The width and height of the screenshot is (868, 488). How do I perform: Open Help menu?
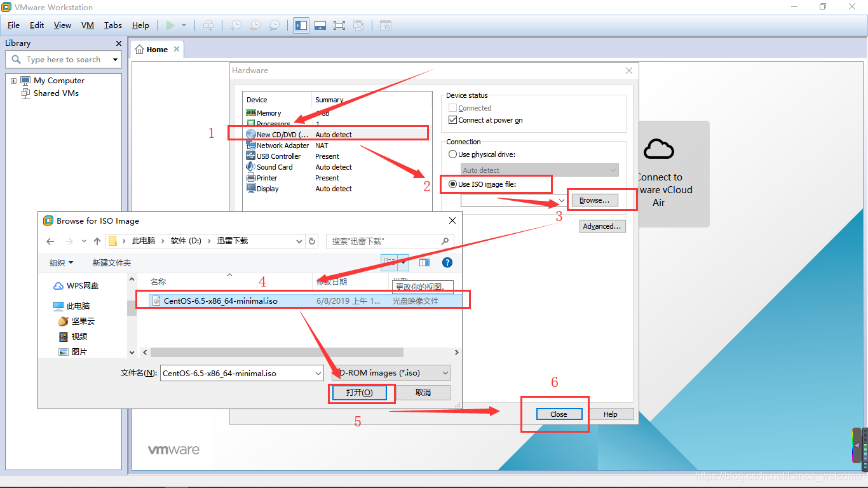[140, 25]
